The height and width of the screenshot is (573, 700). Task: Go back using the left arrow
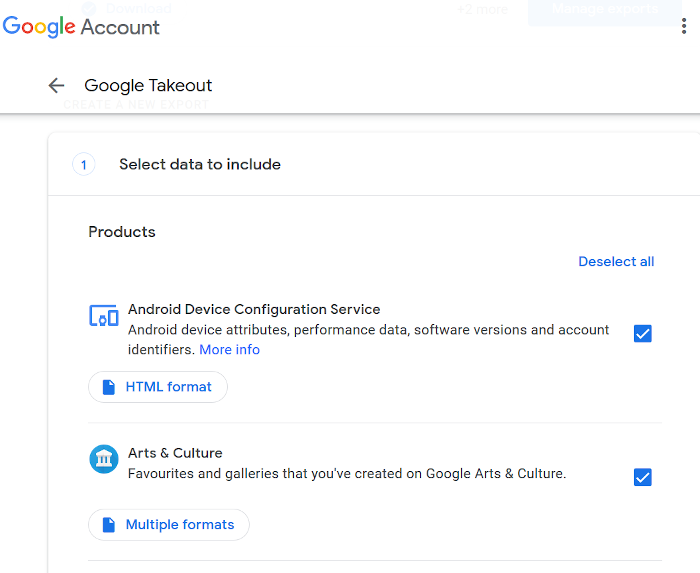(x=56, y=86)
